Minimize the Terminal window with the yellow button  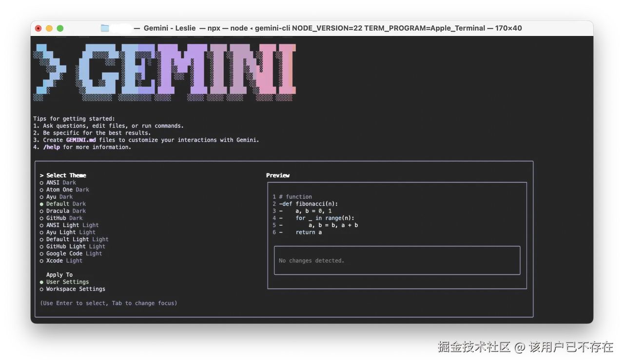pos(49,28)
